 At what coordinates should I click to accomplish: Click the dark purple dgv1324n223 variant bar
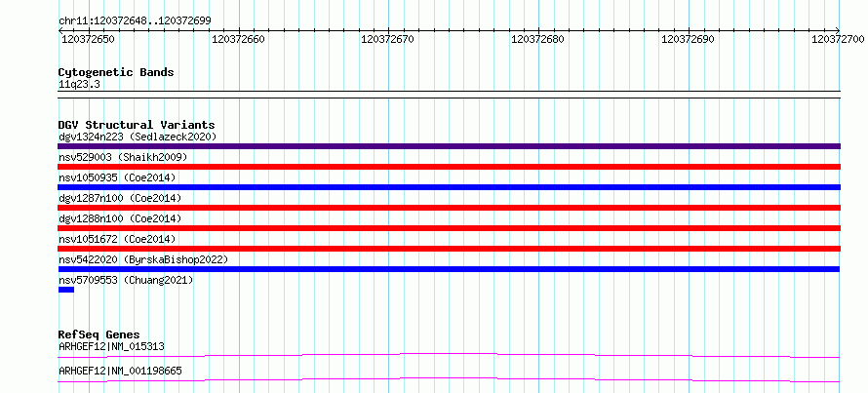click(449, 146)
